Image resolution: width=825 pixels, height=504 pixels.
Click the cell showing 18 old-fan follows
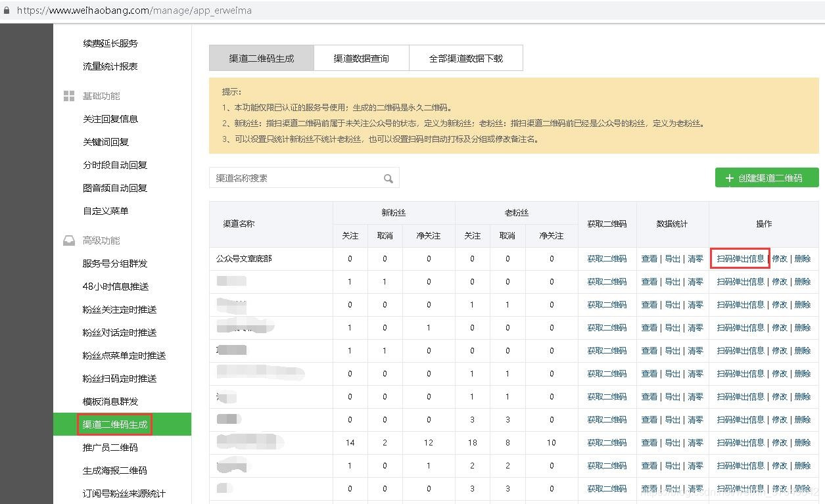[x=472, y=443]
